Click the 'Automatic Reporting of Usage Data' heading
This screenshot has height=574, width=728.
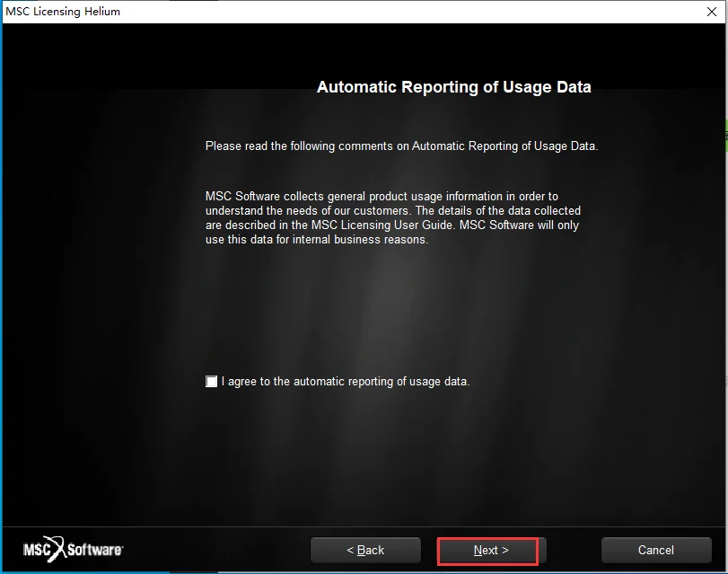tap(453, 87)
